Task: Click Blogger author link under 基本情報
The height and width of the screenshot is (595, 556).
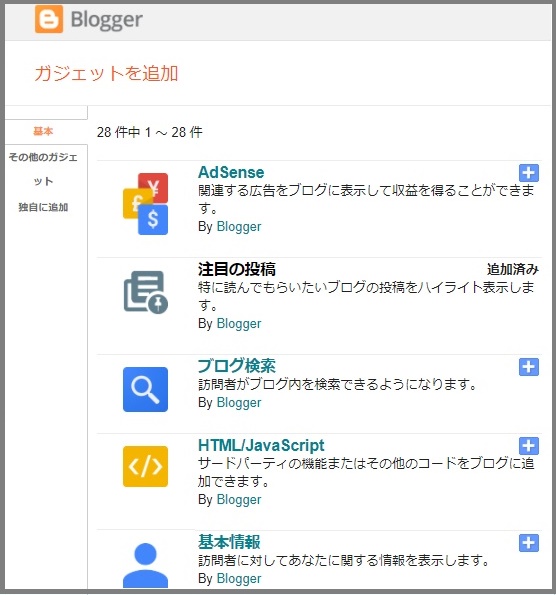Action: tap(239, 579)
